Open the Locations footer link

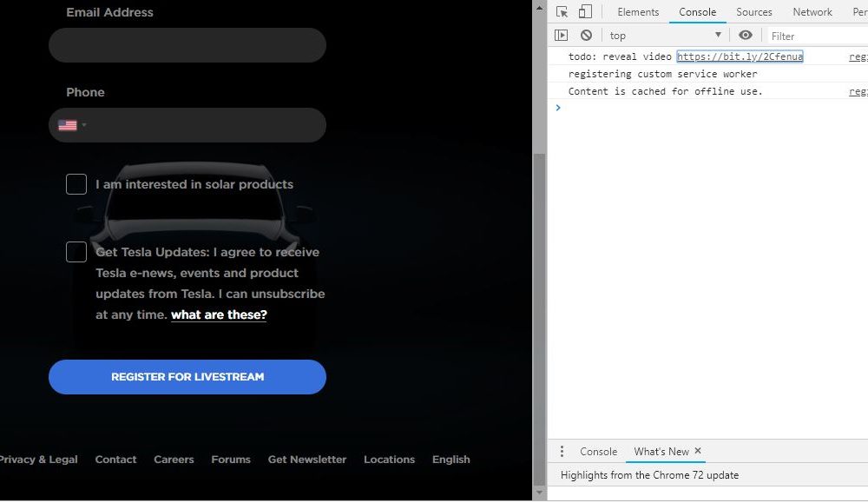[389, 460]
